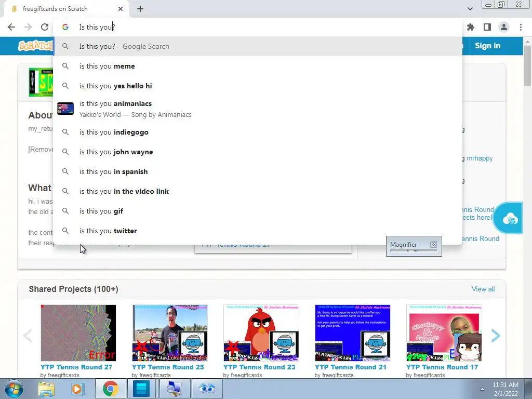Viewport: 532px width, 399px height.
Task: Click the YTP Tennis Round 17 title link
Action: [x=442, y=367]
